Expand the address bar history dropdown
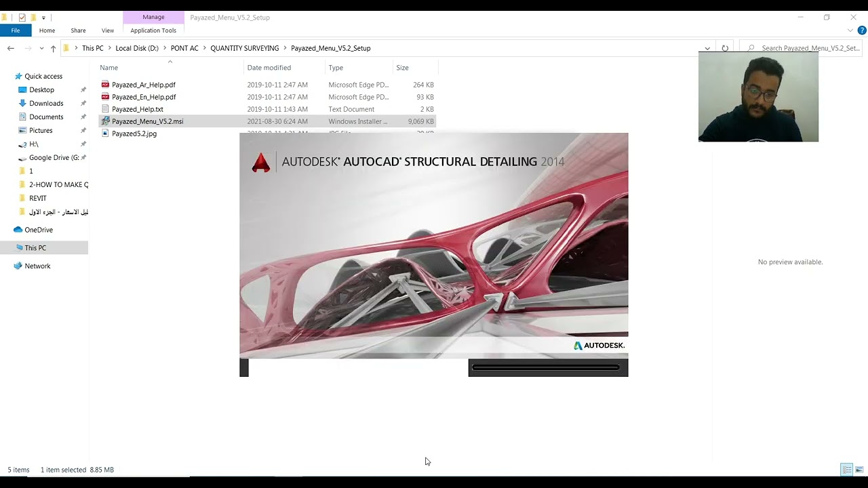 [x=707, y=48]
